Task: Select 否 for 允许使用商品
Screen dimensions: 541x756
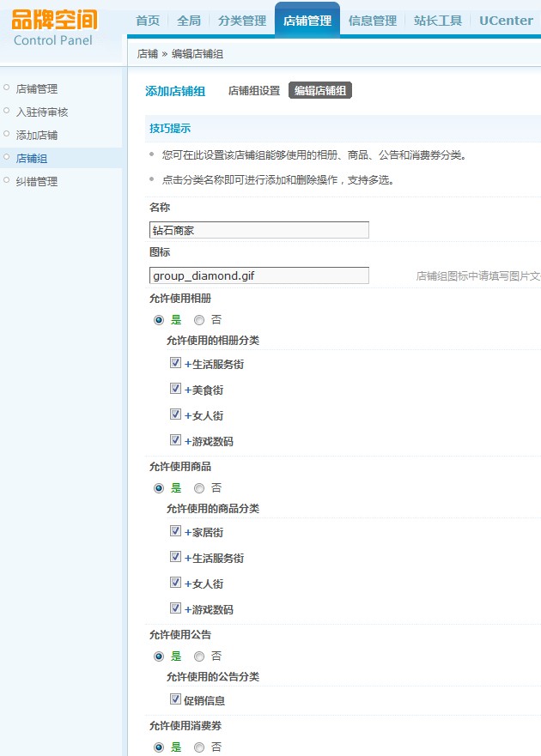Action: 199,488
